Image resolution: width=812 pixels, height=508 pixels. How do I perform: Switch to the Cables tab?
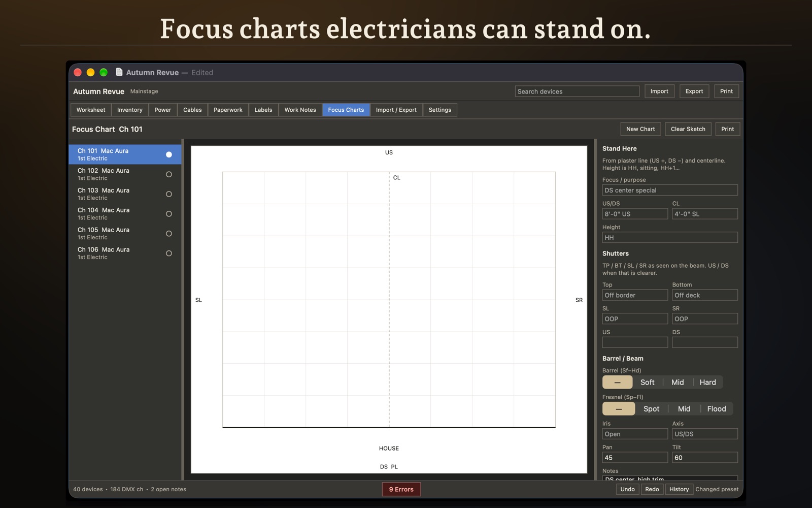pyautogui.click(x=192, y=110)
